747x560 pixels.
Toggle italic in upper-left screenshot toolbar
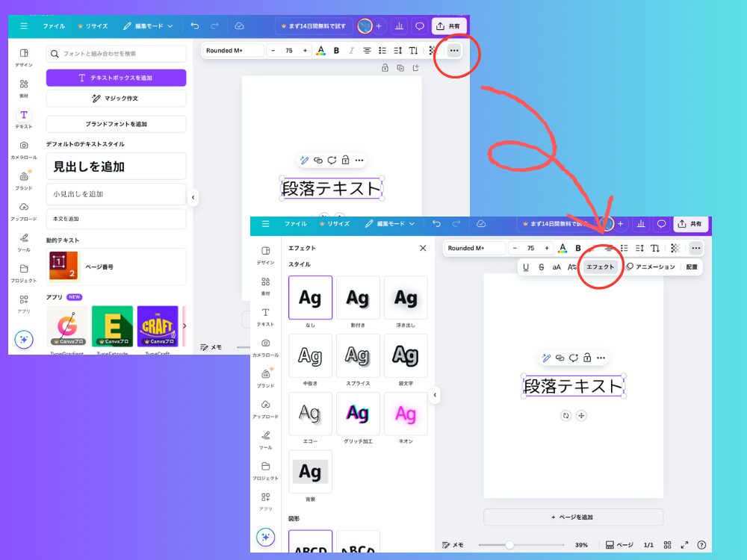pos(352,51)
